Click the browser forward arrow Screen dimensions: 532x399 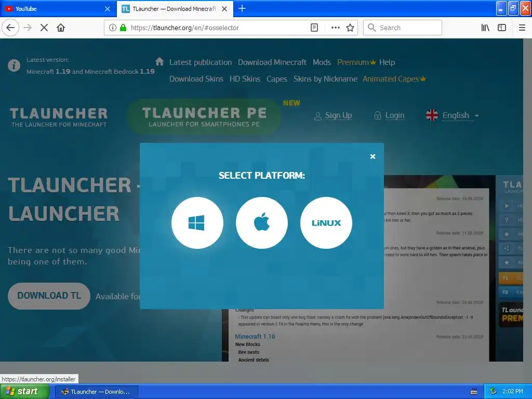click(x=28, y=28)
